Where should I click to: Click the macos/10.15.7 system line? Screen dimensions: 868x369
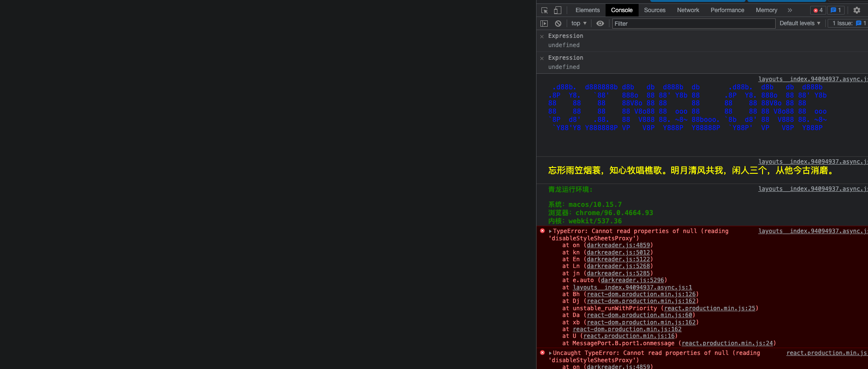585,204
